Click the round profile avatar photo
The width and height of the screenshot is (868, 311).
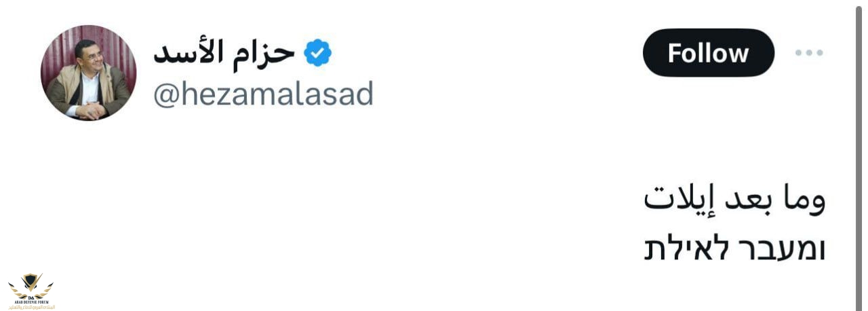pos(88,73)
